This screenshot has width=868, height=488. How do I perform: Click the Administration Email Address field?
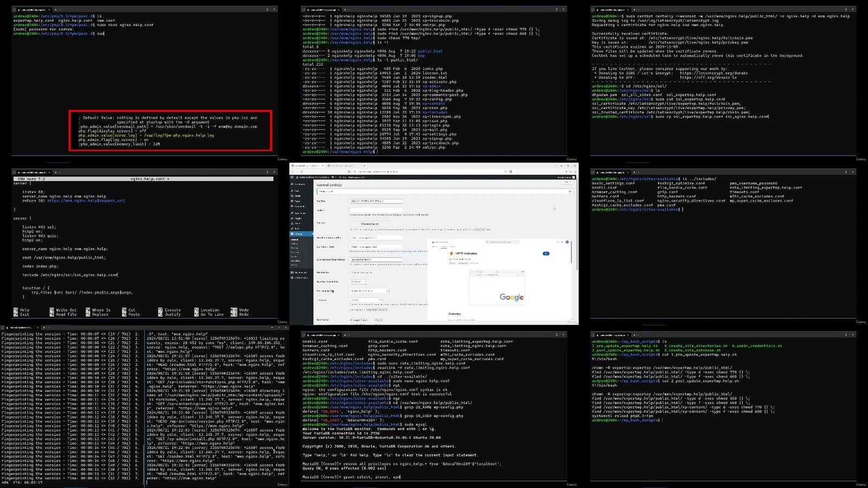[x=376, y=259]
